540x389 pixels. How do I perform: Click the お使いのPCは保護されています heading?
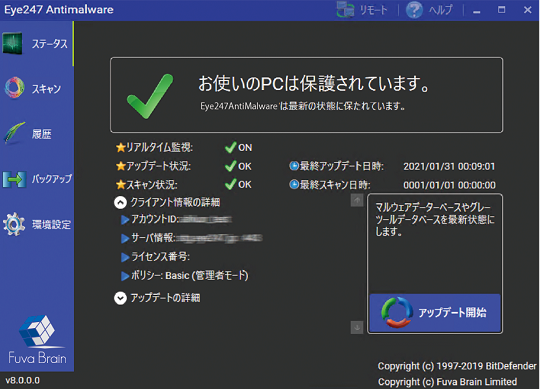[314, 84]
